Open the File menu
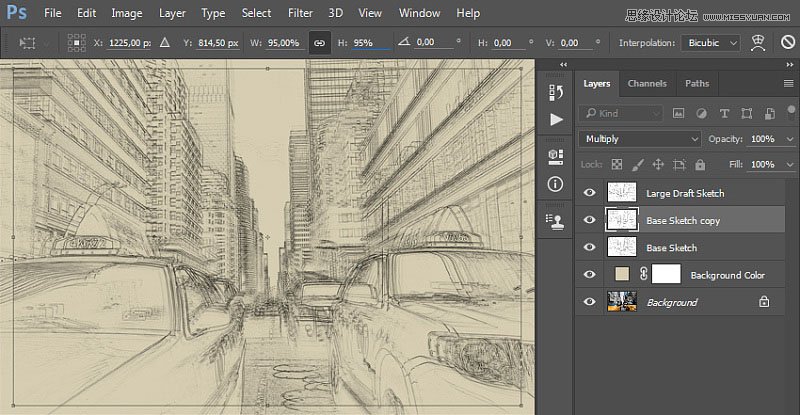Screen dimensions: 800x415 click(53, 13)
